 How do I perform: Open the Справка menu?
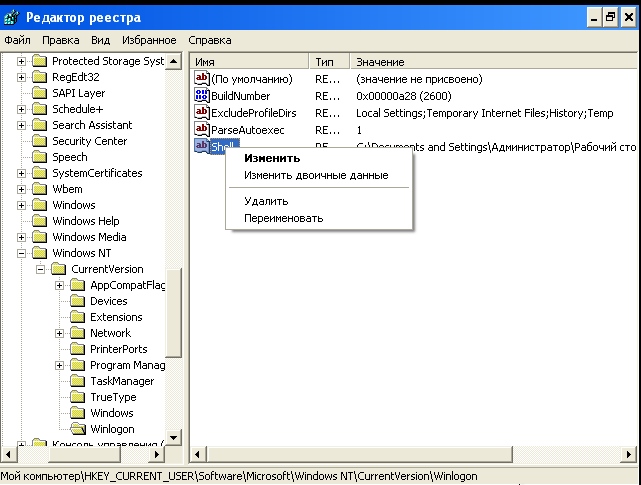pyautogui.click(x=210, y=40)
